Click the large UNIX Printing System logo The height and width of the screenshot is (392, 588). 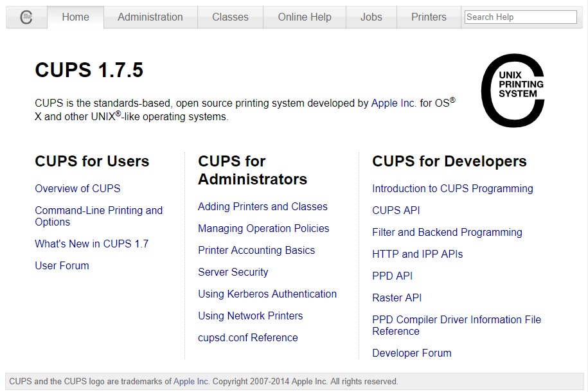(x=513, y=90)
